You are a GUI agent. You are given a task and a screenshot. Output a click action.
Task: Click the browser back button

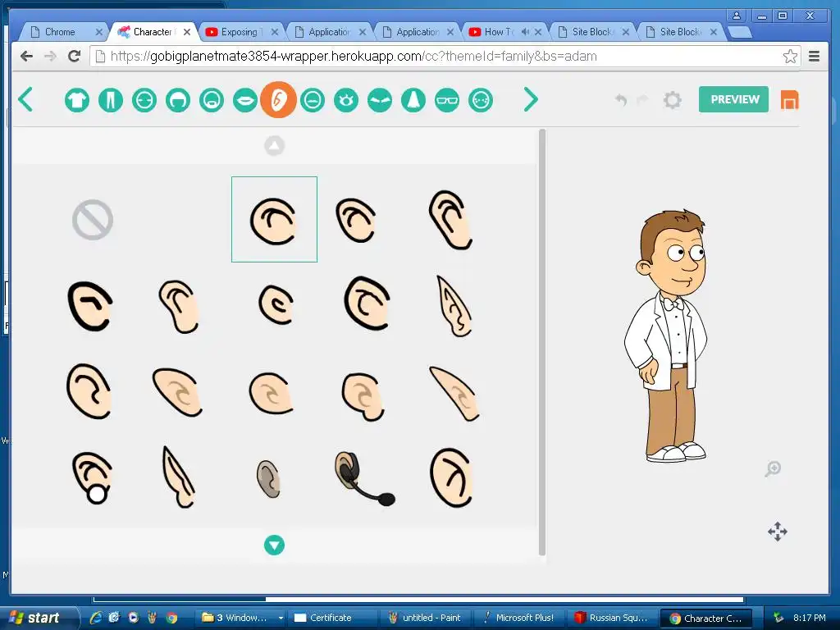tap(26, 57)
